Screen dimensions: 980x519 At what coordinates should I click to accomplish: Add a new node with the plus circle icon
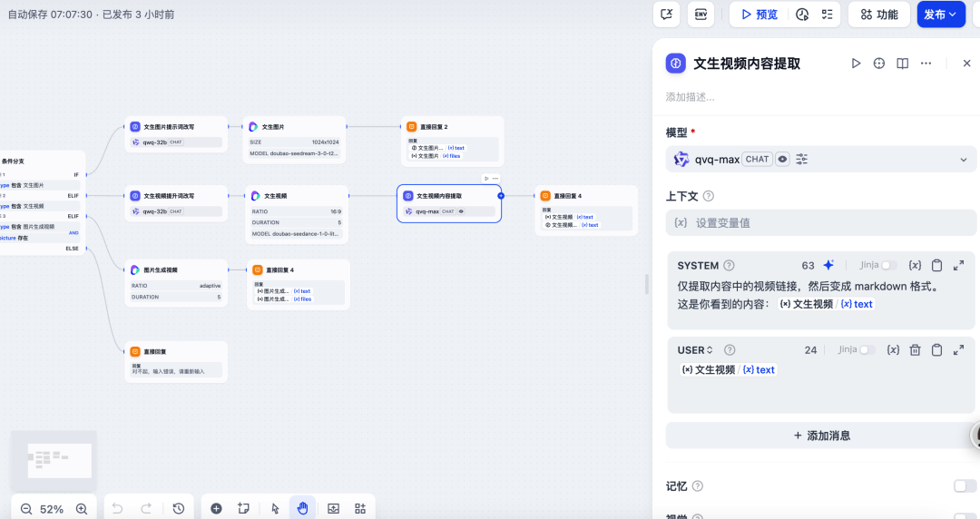(x=216, y=508)
